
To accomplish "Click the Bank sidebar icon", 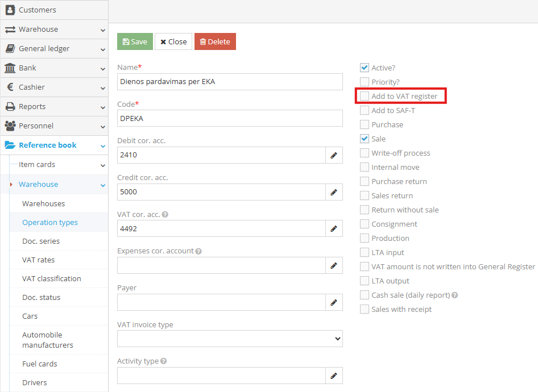I will tap(10, 68).
